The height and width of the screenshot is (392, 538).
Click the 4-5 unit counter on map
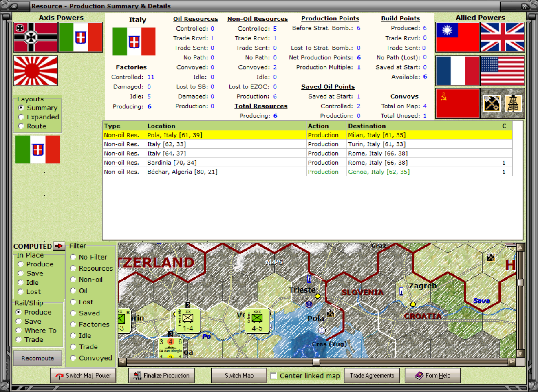[x=257, y=321]
